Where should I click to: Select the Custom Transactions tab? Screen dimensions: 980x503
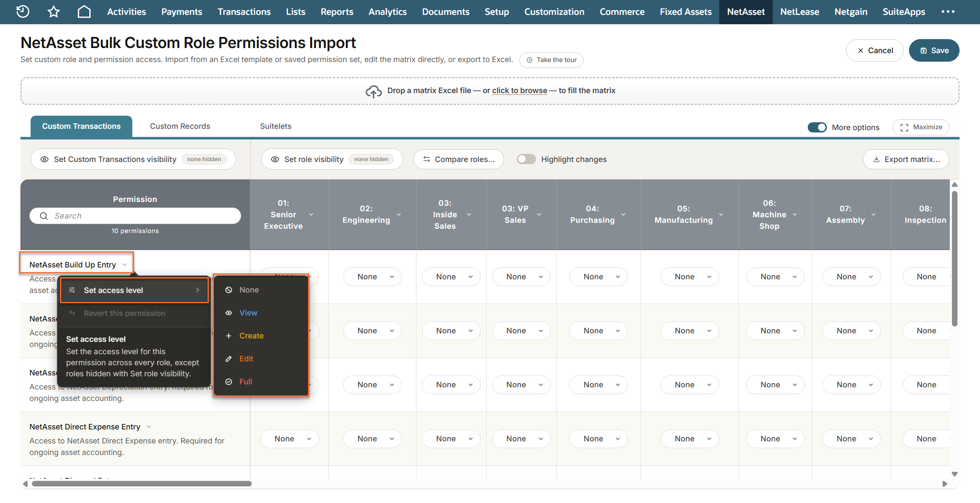tap(81, 126)
